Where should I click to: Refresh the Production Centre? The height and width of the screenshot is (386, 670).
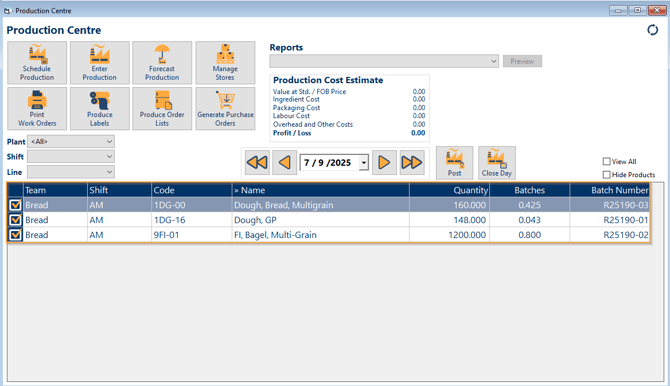tap(652, 30)
